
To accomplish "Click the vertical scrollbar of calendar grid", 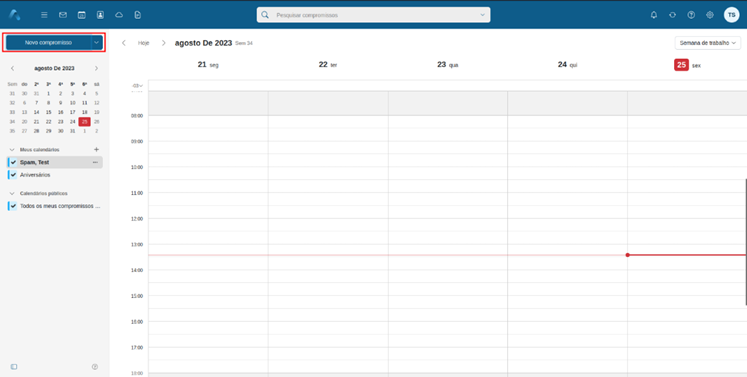I will pyautogui.click(x=746, y=242).
